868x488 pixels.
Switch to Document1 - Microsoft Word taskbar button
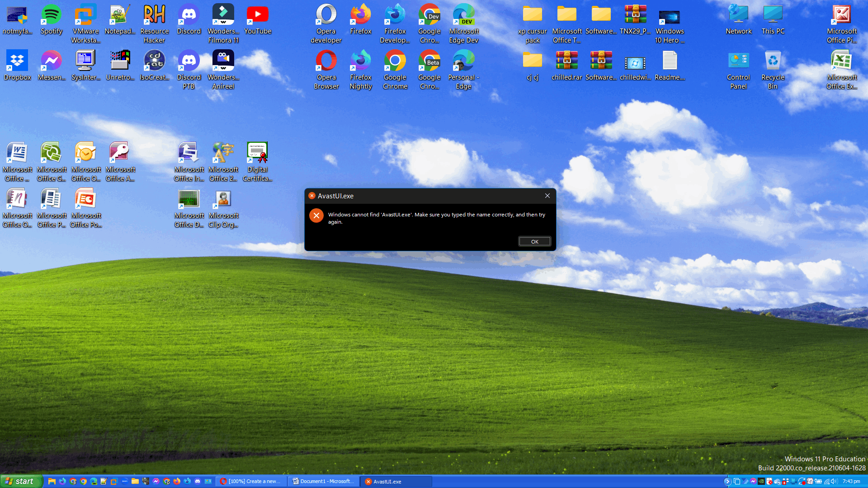point(324,481)
